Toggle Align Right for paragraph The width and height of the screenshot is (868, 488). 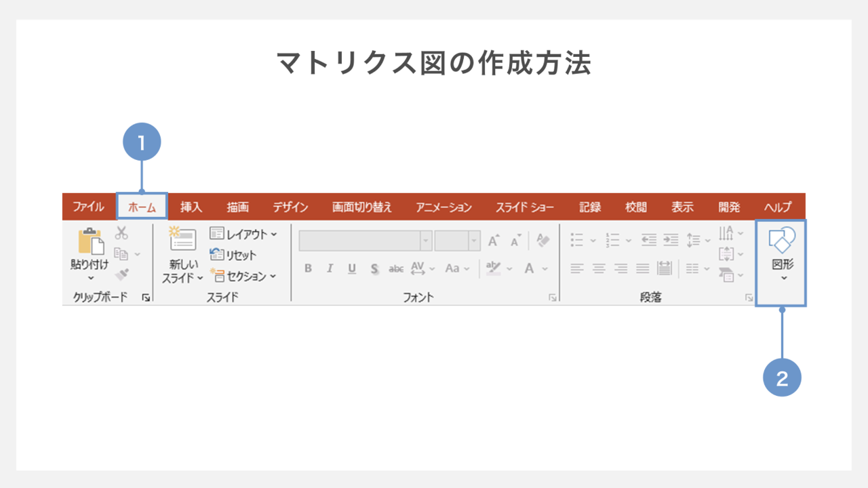(x=620, y=269)
